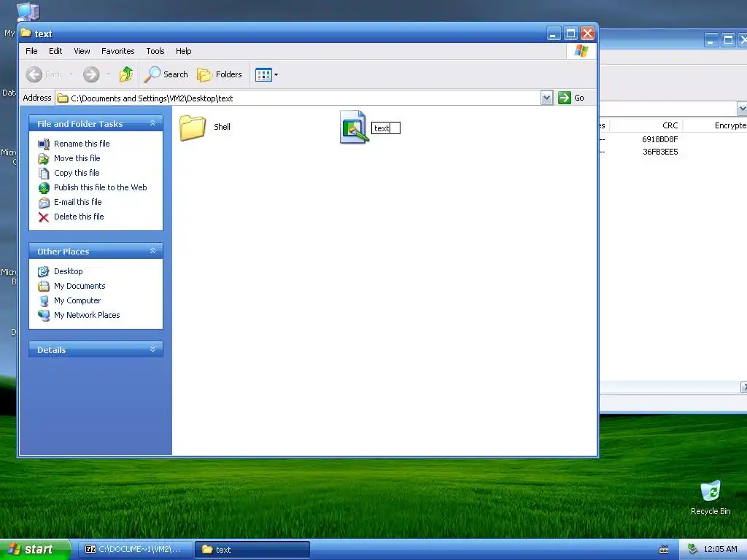Open the Favorites menu
The height and width of the screenshot is (560, 747).
(117, 51)
